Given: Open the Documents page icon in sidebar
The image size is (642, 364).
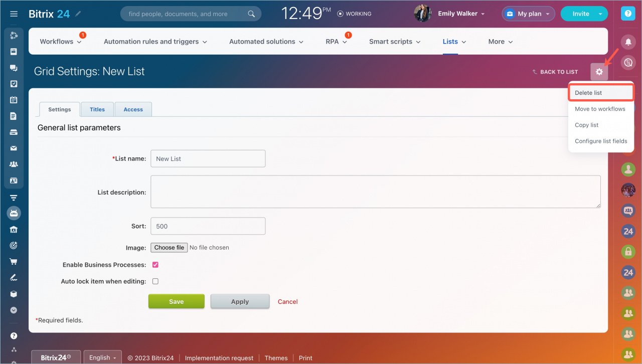Looking at the screenshot, I should (14, 116).
